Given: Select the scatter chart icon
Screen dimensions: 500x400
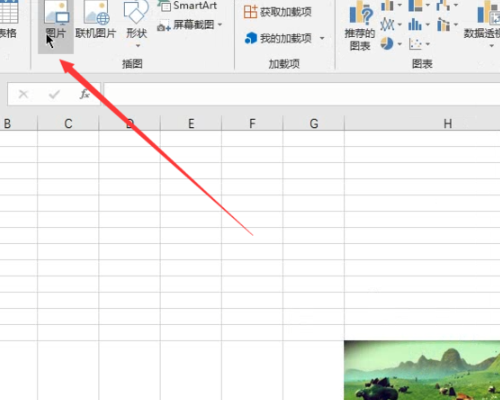Looking at the screenshot, I should (415, 44).
